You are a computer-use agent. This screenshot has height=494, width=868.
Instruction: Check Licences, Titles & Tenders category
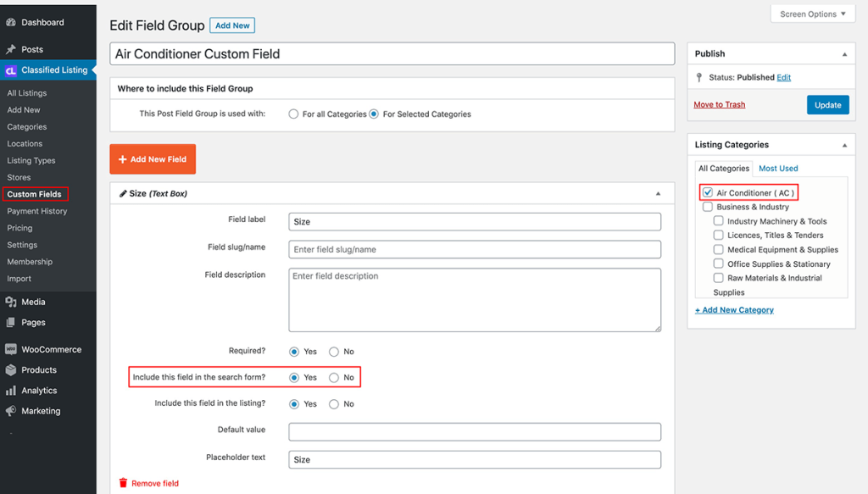(719, 235)
